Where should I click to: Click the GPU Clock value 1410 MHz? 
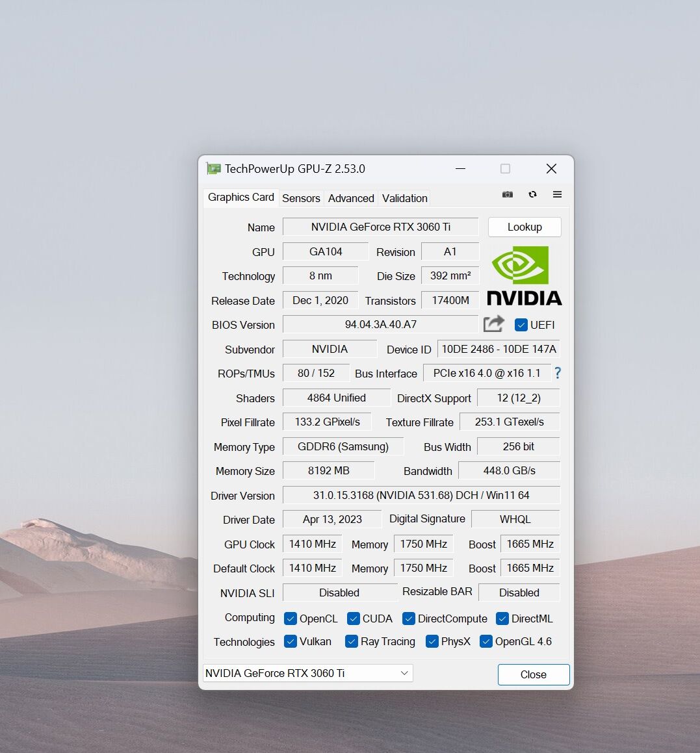click(312, 544)
